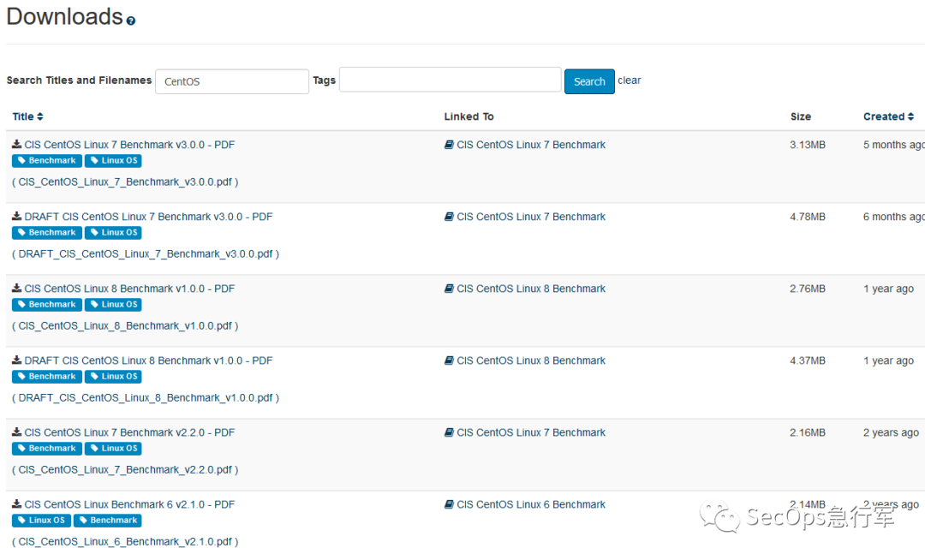
Task: Click the 4.78MB size value
Action: [x=808, y=217]
